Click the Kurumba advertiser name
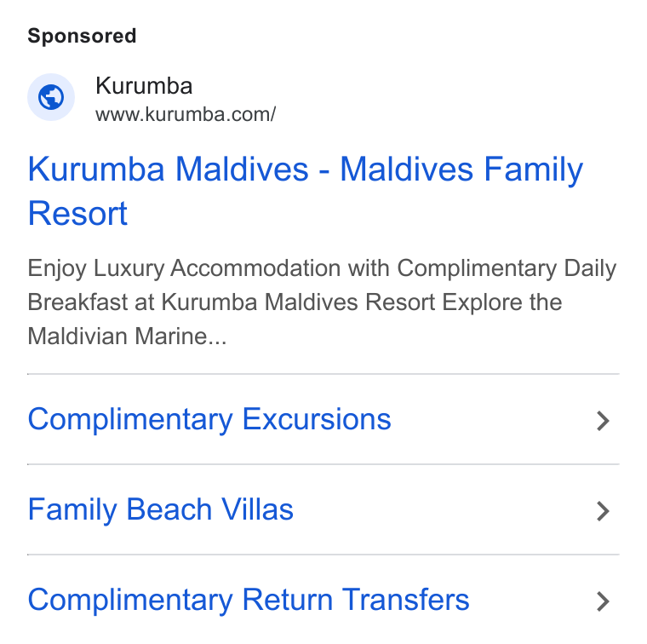The image size is (647, 644). point(144,86)
